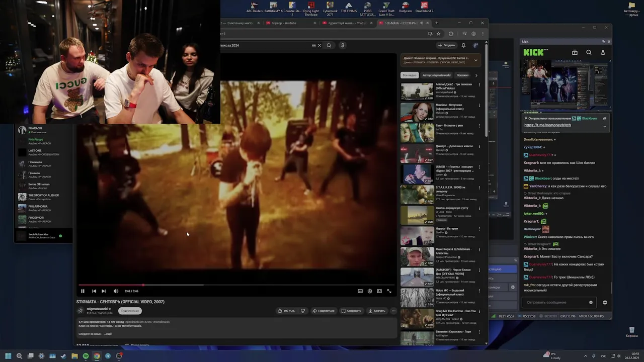Mute the YouTube player volume
Viewport: 644px width, 362px height.
[x=116, y=291]
